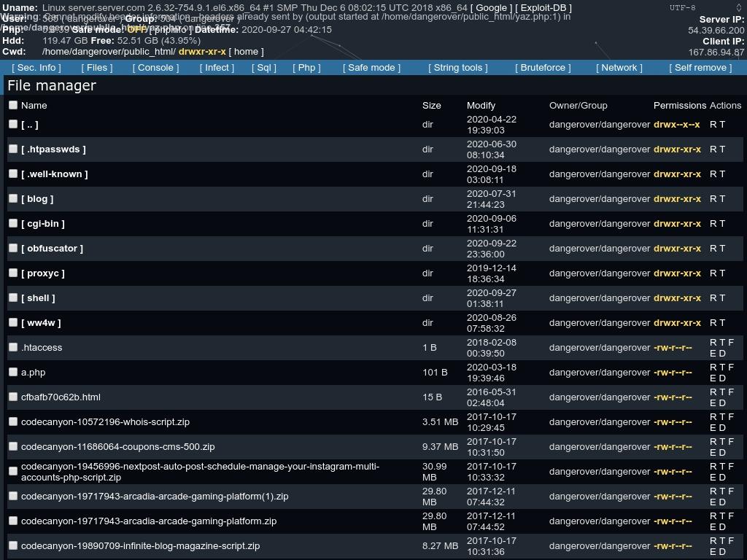Click the R rename action for .htaccess
Image resolution: width=747 pixels, height=560 pixels.
point(713,342)
